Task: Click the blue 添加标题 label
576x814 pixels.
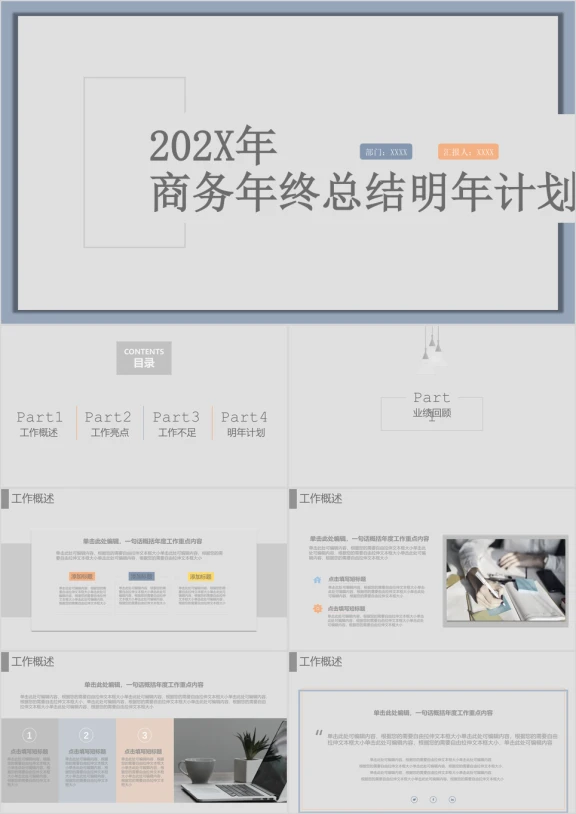Action: click(x=142, y=576)
